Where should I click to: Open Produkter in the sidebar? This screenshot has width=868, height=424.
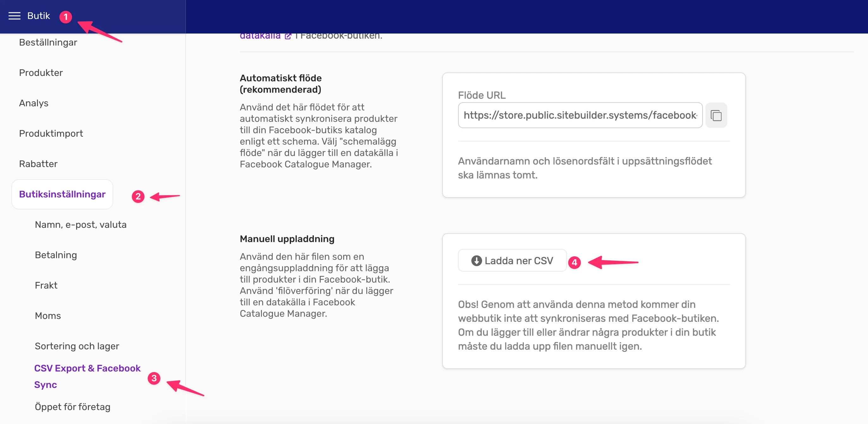point(41,73)
